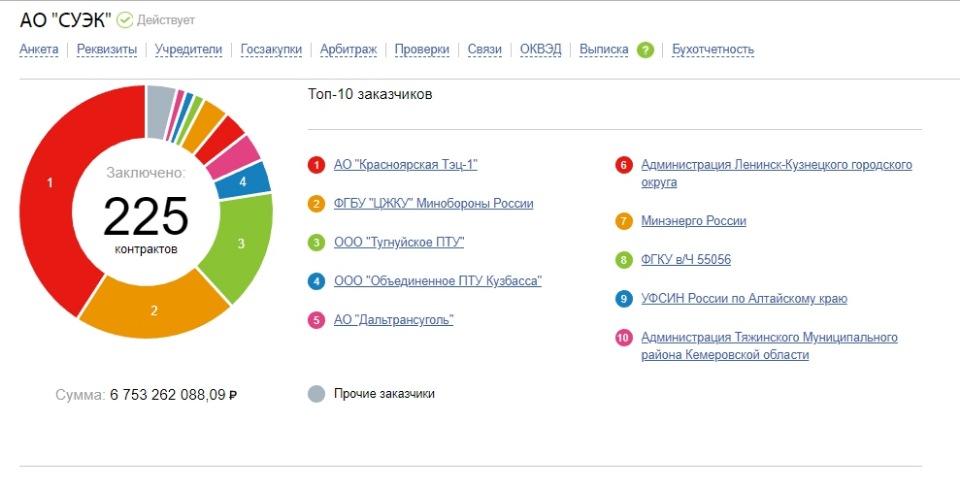This screenshot has height=487, width=960.
Task: Click the gray 'Прочие заказчики' legend circle
Action: click(316, 394)
